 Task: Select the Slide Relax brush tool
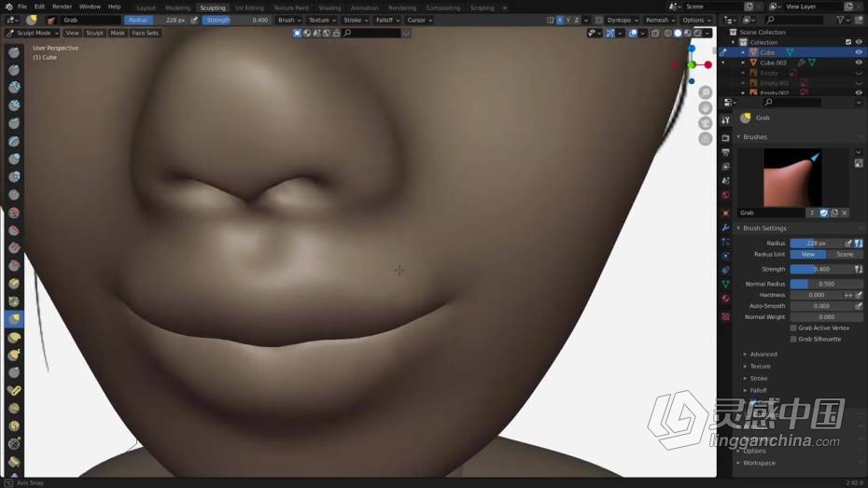point(14,444)
